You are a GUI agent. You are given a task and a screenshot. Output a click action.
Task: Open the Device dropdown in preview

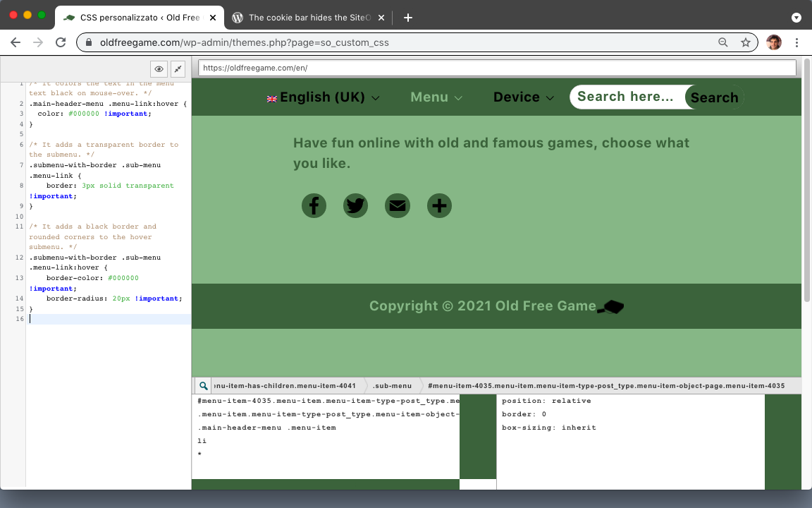pyautogui.click(x=524, y=97)
